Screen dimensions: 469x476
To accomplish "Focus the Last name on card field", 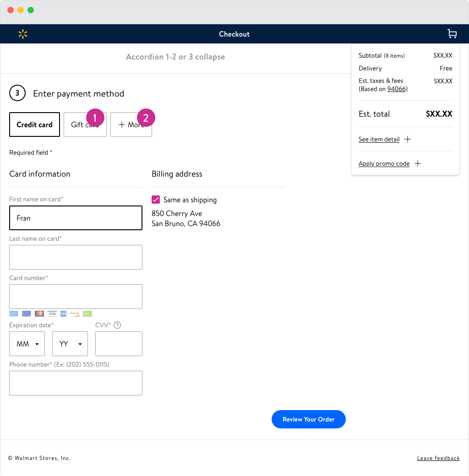I will tap(76, 257).
